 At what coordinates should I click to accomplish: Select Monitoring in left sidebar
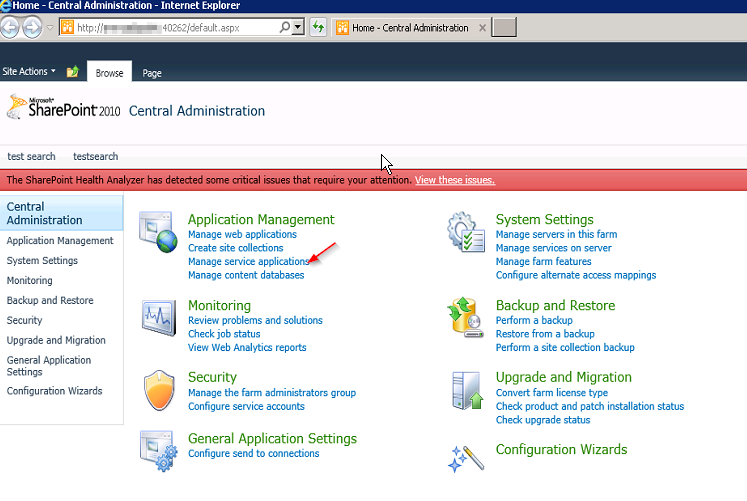tap(30, 281)
